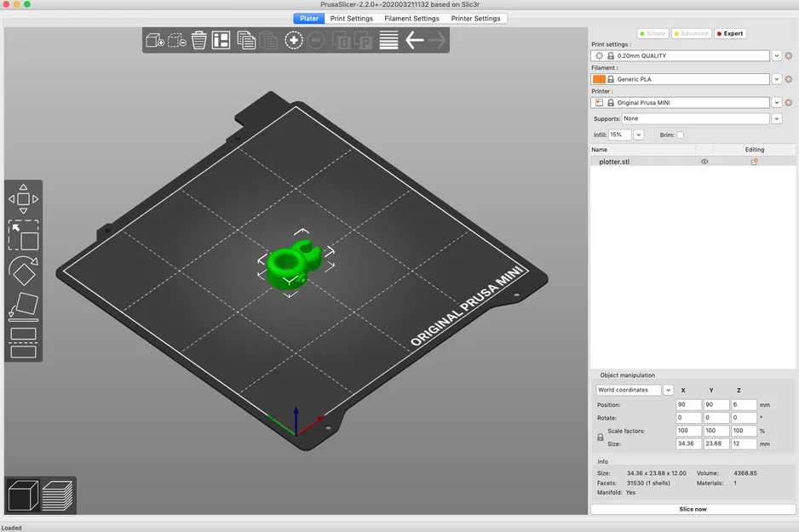Toggle visibility of plotter.stl with the eye
799x532 pixels.
[704, 161]
